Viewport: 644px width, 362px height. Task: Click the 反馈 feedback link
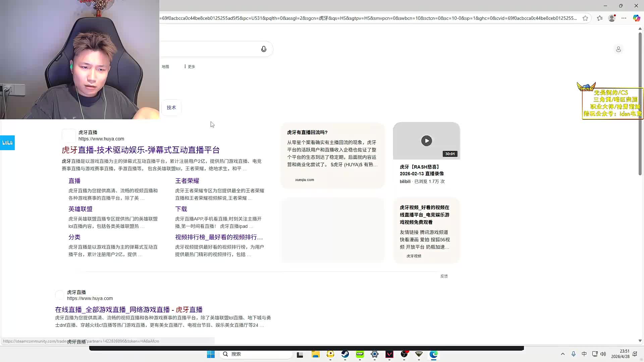444,276
